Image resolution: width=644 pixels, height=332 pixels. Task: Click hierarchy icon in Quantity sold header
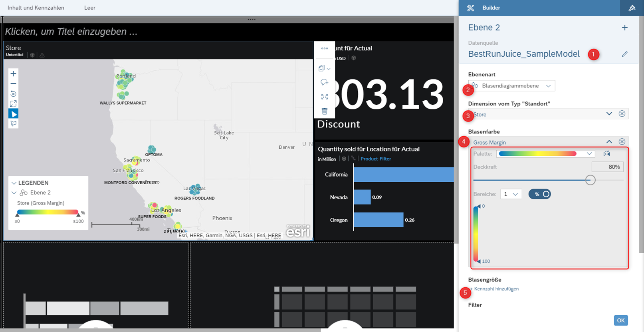[x=353, y=159]
